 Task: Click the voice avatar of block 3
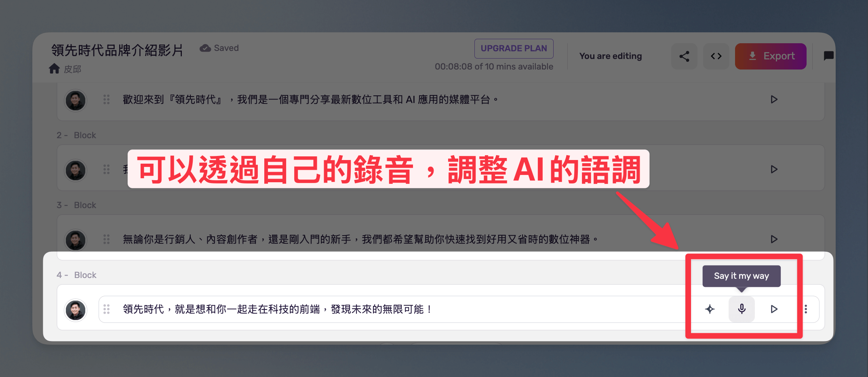pyautogui.click(x=76, y=240)
